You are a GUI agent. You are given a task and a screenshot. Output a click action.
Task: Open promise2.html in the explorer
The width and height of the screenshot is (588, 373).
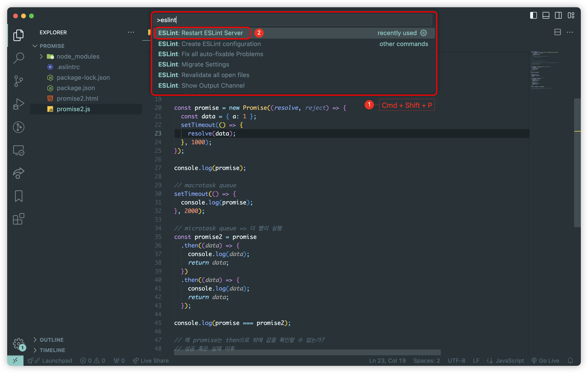coord(86,98)
